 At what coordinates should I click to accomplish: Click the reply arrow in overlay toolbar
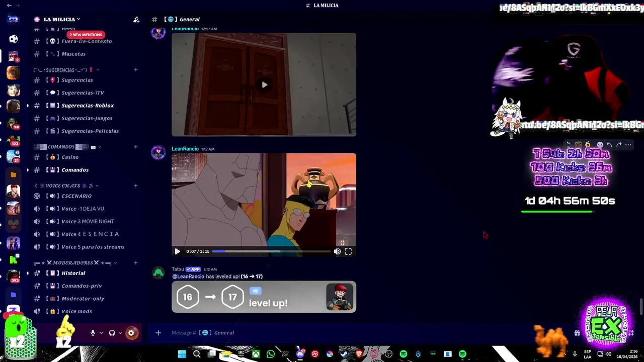(x=609, y=145)
